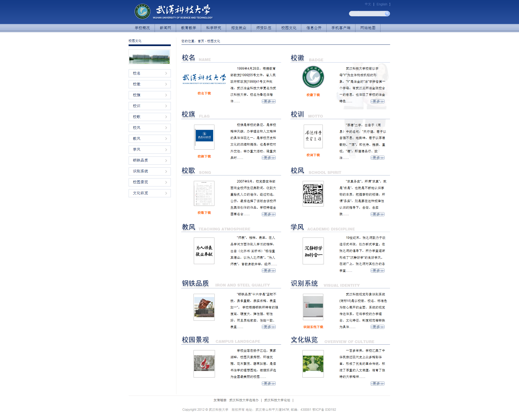Open the 科学研究 navigation menu item
The width and height of the screenshot is (519, 420).
213,28
